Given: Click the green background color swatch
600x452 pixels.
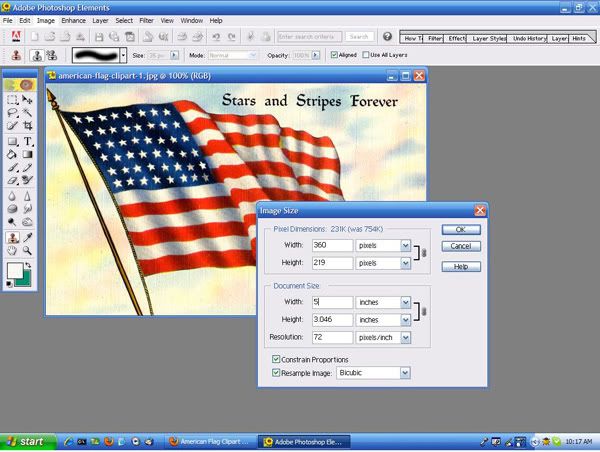Looking at the screenshot, I should point(26,279).
